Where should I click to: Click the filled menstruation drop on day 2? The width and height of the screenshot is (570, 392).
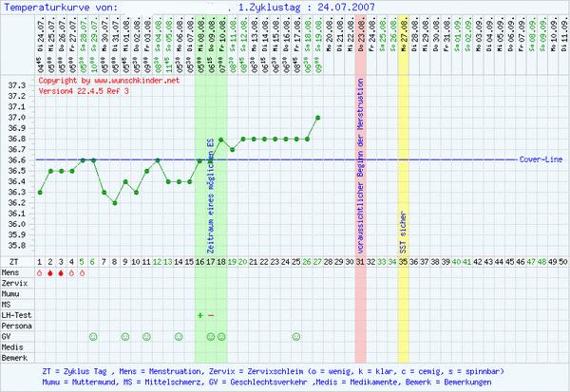(50, 272)
